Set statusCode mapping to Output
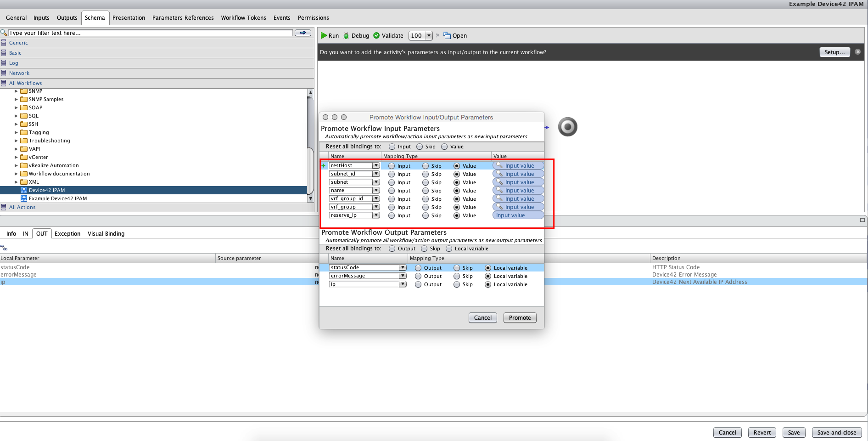This screenshot has width=868, height=441. click(418, 268)
